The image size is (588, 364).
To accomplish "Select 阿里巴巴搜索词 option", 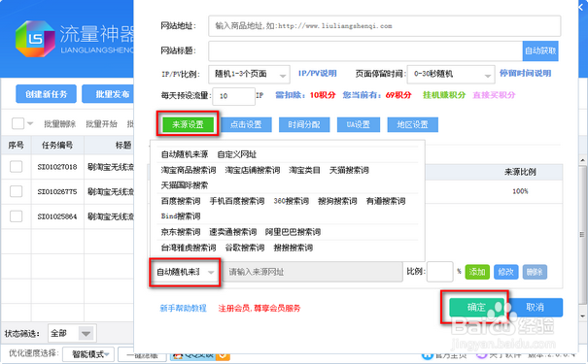I will [x=293, y=232].
